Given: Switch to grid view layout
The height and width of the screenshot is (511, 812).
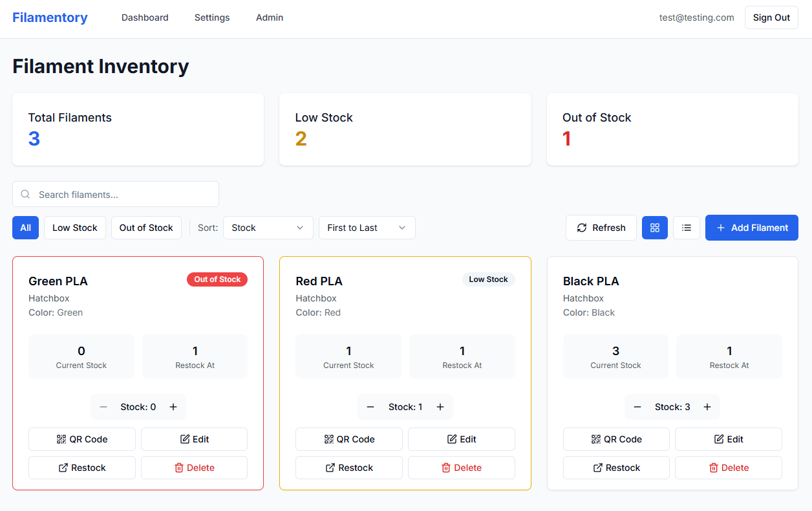Looking at the screenshot, I should point(654,228).
